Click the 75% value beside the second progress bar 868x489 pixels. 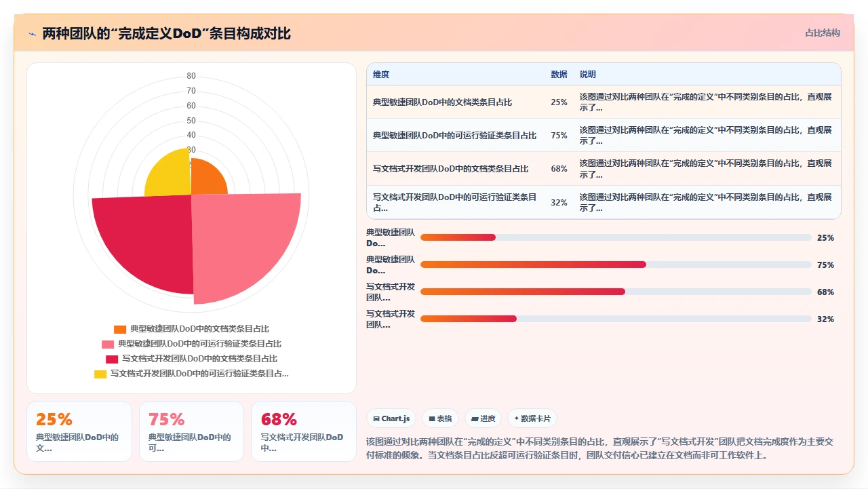click(x=825, y=265)
